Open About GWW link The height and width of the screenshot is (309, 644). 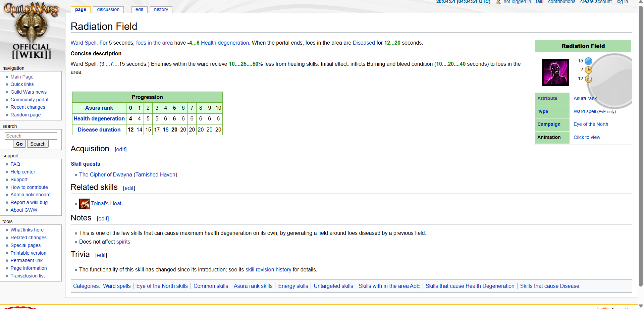[x=24, y=210]
